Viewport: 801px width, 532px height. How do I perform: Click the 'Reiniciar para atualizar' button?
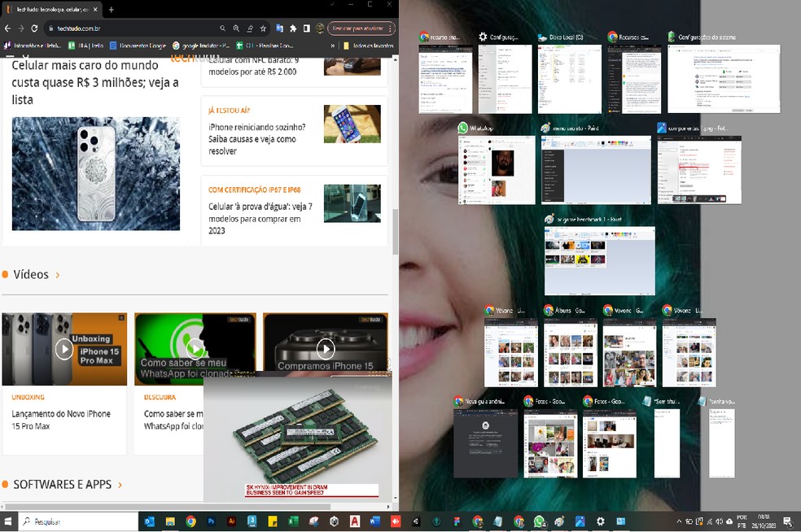tap(356, 28)
